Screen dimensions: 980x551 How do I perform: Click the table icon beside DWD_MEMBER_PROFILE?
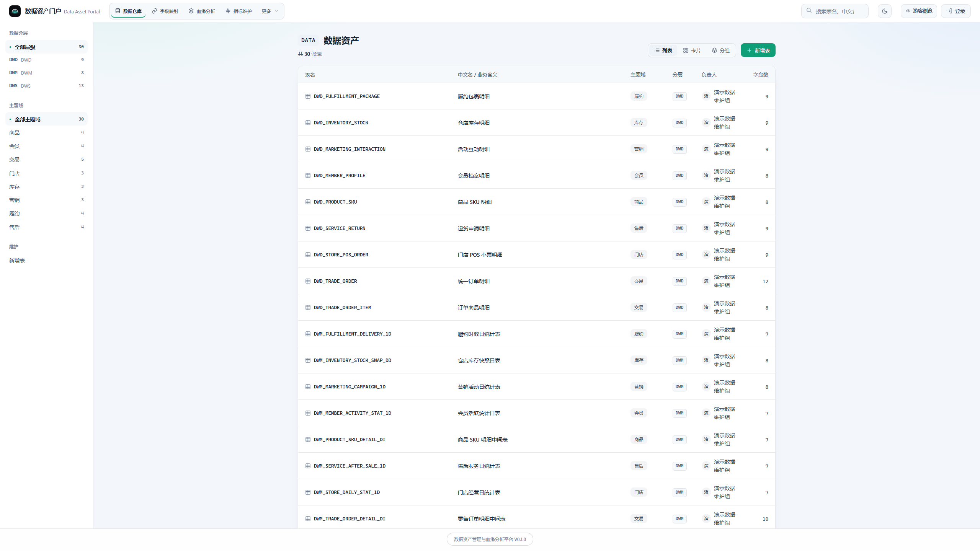coord(308,176)
